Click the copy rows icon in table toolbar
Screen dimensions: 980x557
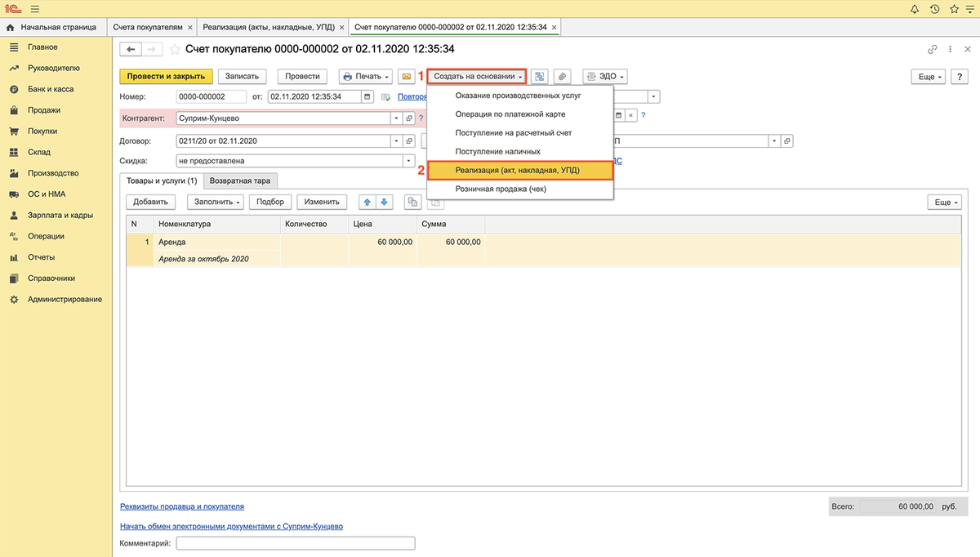pos(412,202)
